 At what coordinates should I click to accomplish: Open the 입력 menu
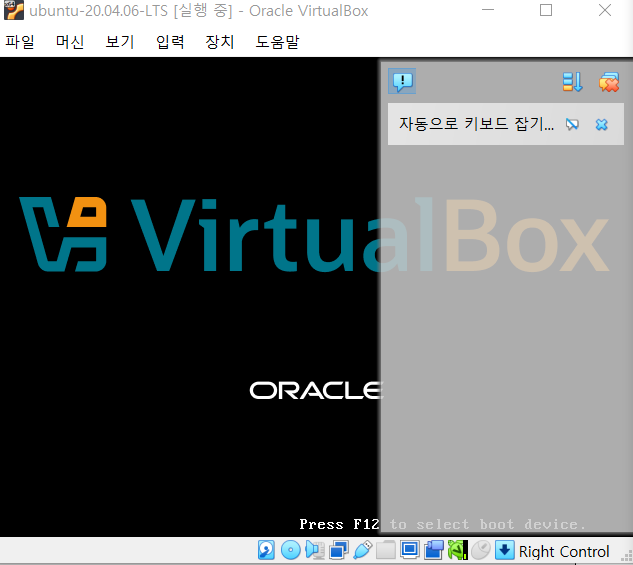point(170,42)
